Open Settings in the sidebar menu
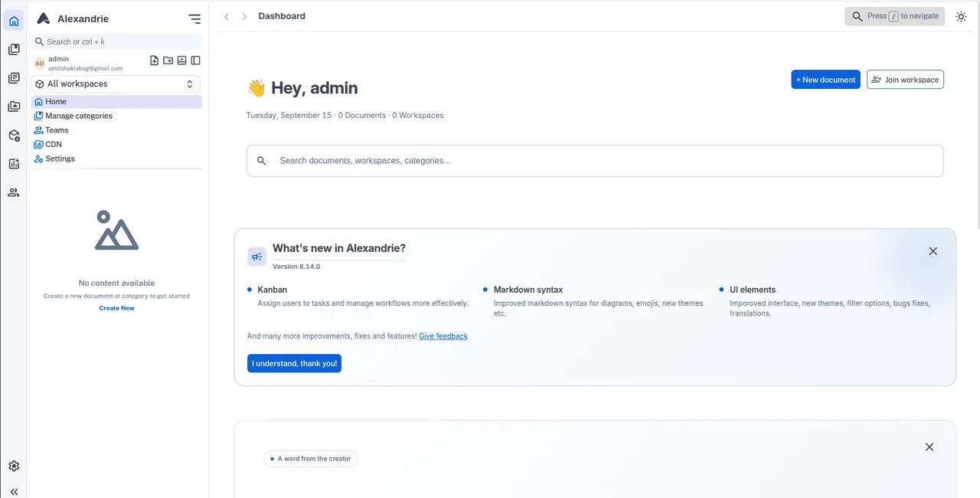Screen dimensions: 980x498 (x=116, y=159)
